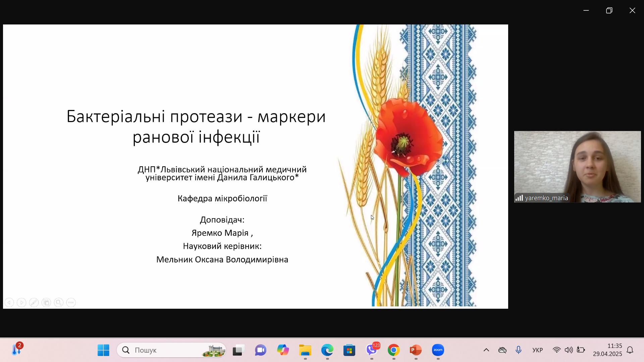Select the yaremko_maria video thumbnail
The height and width of the screenshot is (362, 644).
click(577, 167)
